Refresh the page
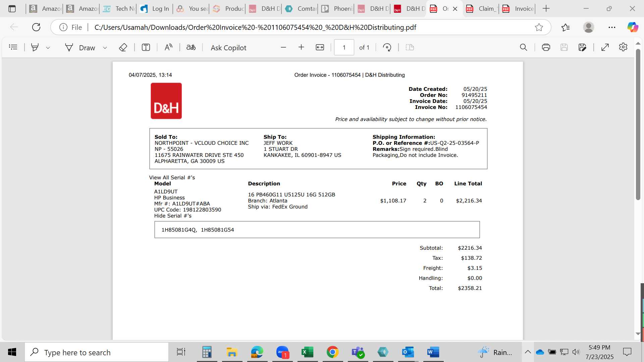 click(36, 27)
